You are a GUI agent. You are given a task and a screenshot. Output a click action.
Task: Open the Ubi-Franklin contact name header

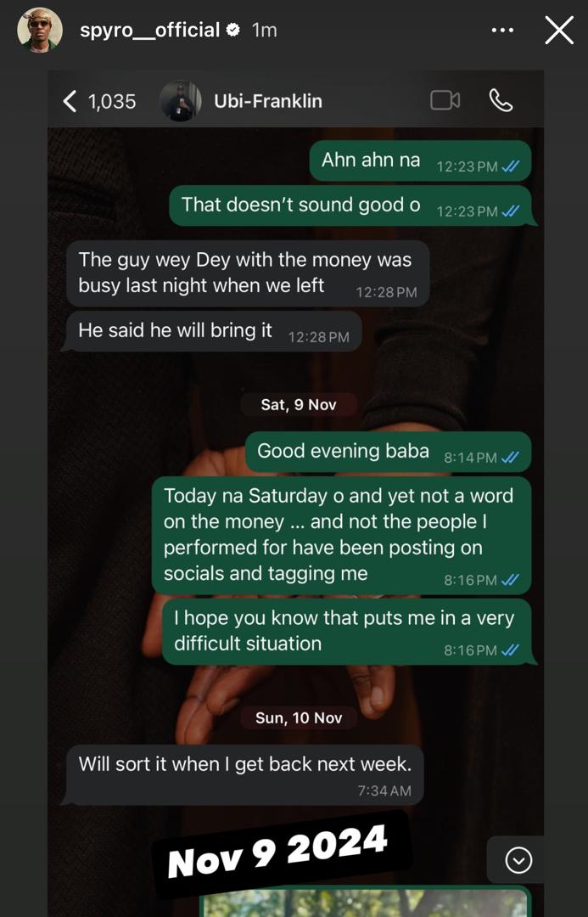(268, 101)
